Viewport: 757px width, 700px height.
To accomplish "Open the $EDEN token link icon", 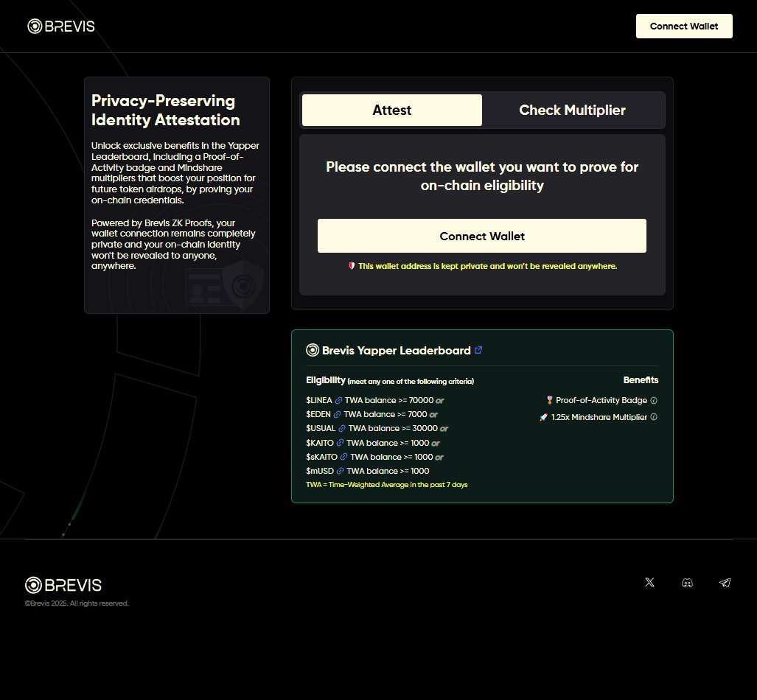I will tap(337, 414).
